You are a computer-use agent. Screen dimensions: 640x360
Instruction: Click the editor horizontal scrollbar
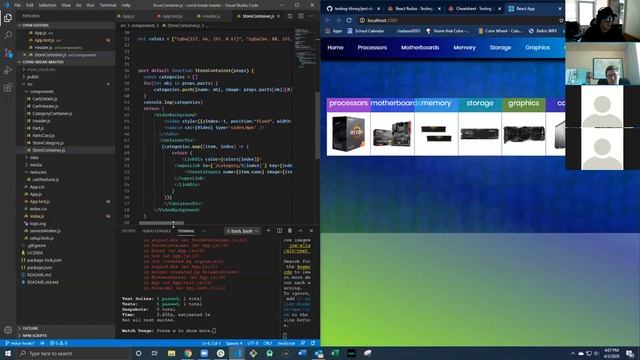[x=161, y=223]
